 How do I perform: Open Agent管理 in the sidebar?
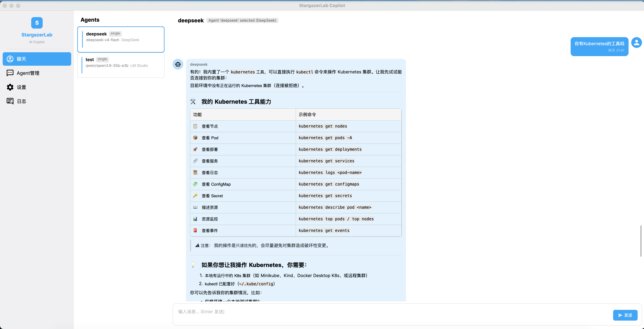point(37,73)
